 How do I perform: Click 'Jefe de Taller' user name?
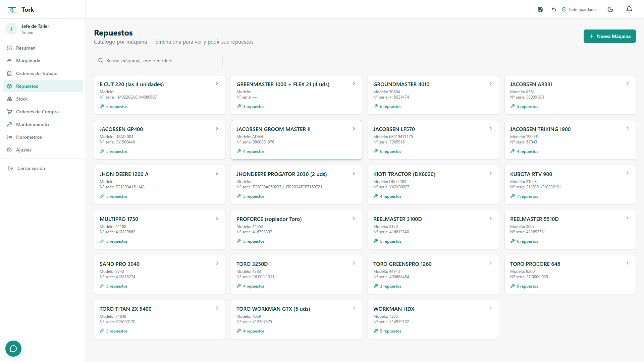[x=35, y=26]
